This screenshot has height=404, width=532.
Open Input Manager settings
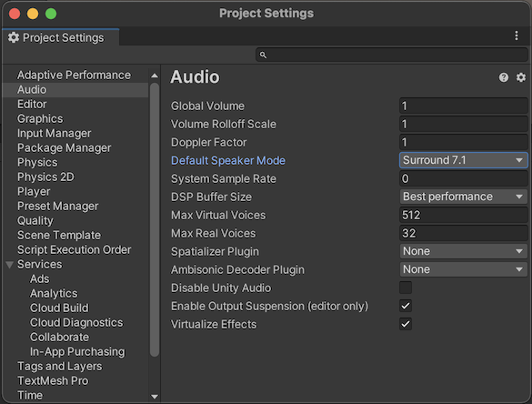click(x=55, y=133)
